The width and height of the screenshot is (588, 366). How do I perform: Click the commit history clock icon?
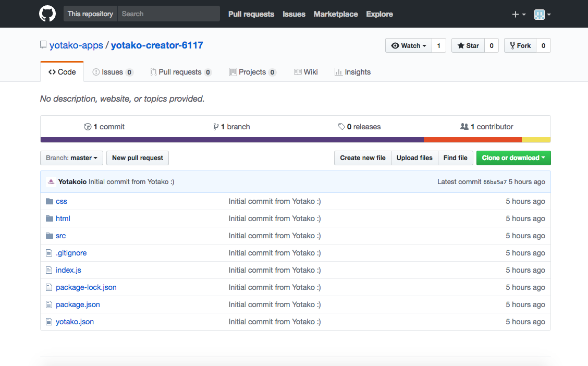click(x=88, y=127)
